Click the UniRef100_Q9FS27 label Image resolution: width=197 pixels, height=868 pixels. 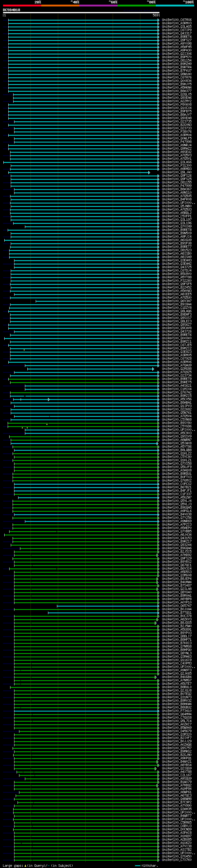point(177,40)
